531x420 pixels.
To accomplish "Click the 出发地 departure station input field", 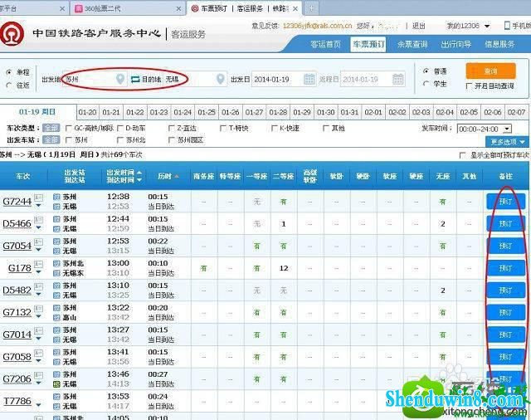I will click(x=94, y=79).
